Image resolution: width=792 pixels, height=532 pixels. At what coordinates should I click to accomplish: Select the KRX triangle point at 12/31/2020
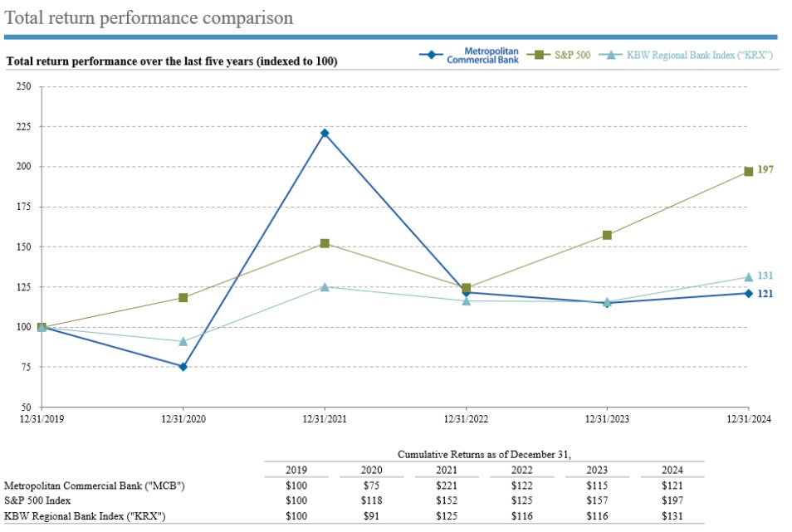[183, 341]
